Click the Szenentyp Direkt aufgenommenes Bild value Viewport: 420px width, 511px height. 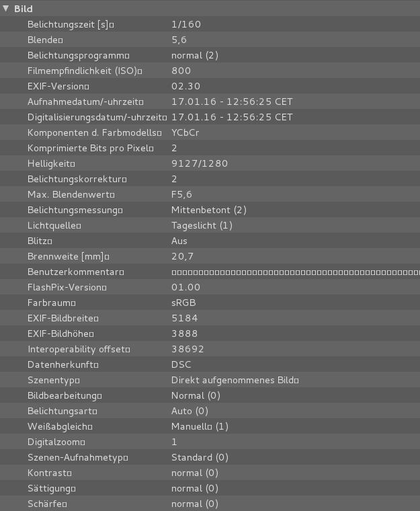[x=235, y=381]
